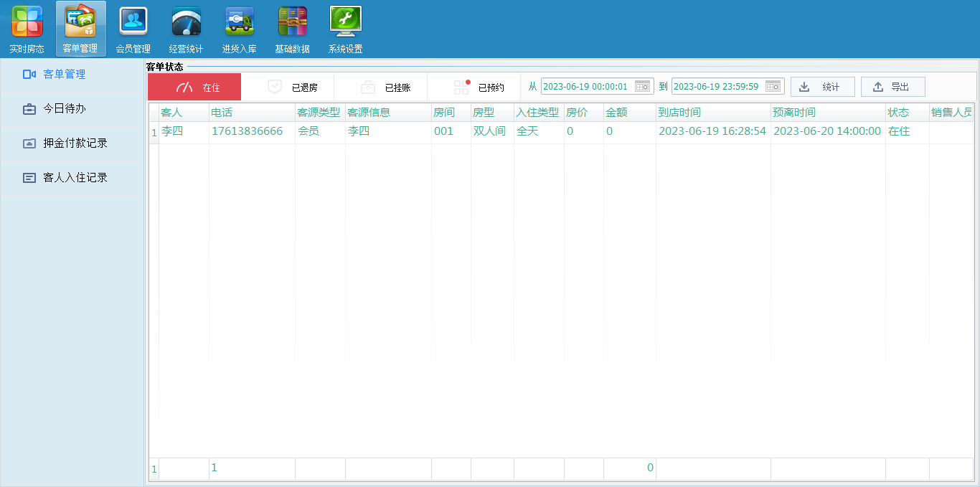This screenshot has width=980, height=487.
Task: Click the 统计 button
Action: [x=822, y=87]
